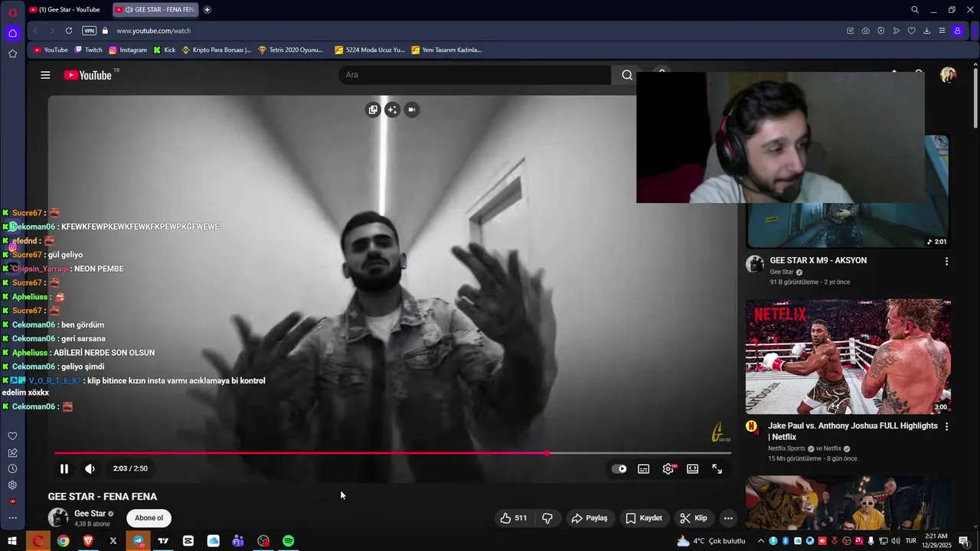Show hidden system tray icons chevron
The image size is (980, 551).
click(x=760, y=541)
